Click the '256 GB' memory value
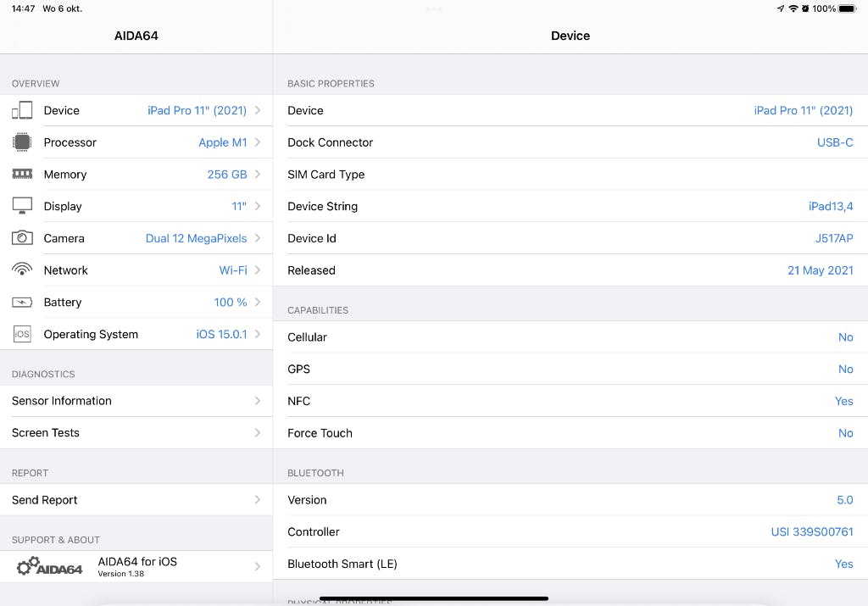This screenshot has height=606, width=868. pyautogui.click(x=227, y=175)
